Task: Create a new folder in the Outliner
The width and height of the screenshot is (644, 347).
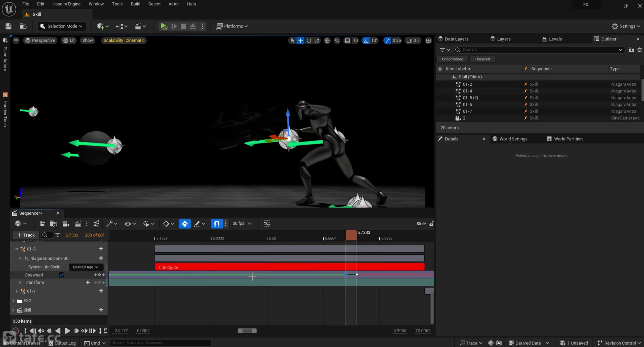Action: coord(631,50)
